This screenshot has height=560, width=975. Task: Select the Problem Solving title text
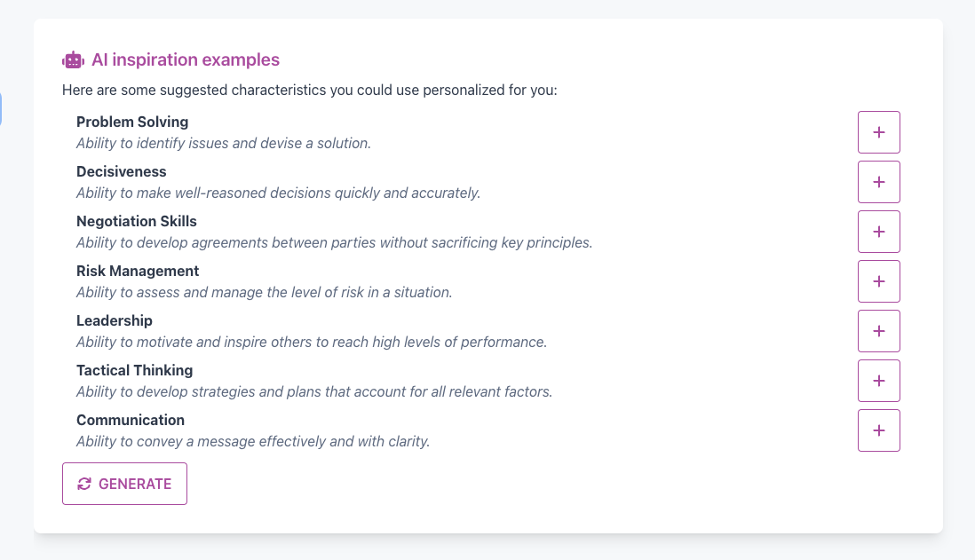tap(132, 122)
